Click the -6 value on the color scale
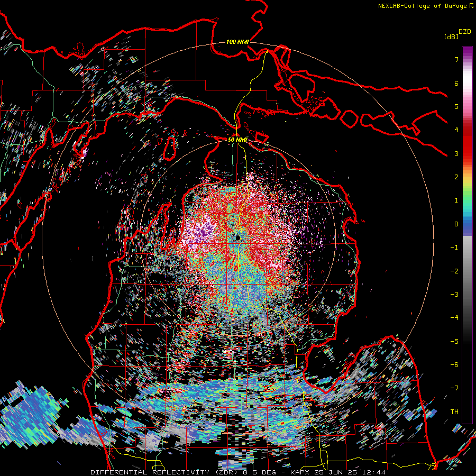The image size is (476, 476). click(454, 365)
